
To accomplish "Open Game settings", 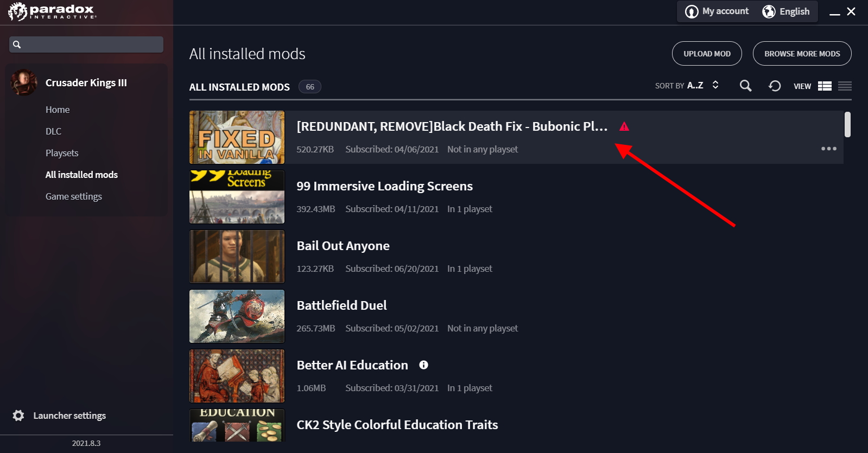I will [74, 196].
